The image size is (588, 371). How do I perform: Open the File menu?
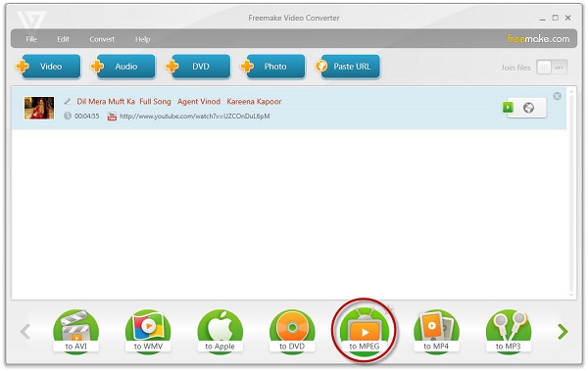click(31, 39)
